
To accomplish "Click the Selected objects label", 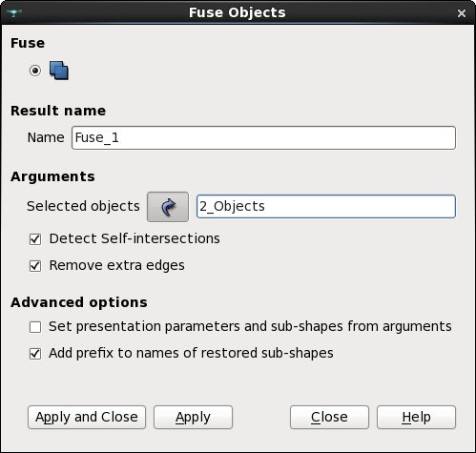I will pos(83,206).
